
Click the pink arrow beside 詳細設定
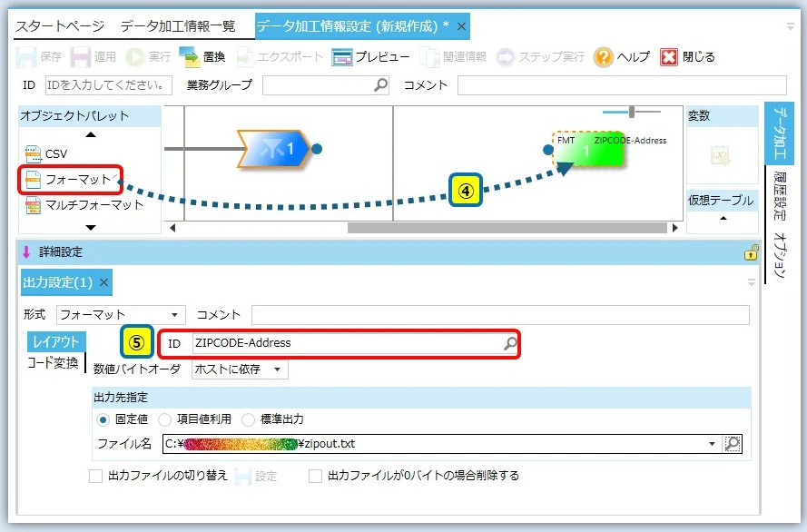[x=26, y=252]
